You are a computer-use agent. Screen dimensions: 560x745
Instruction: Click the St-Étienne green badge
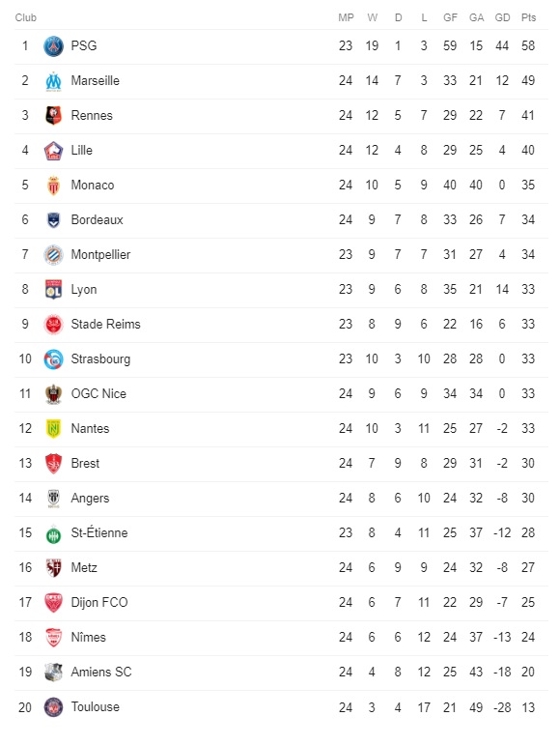(53, 535)
